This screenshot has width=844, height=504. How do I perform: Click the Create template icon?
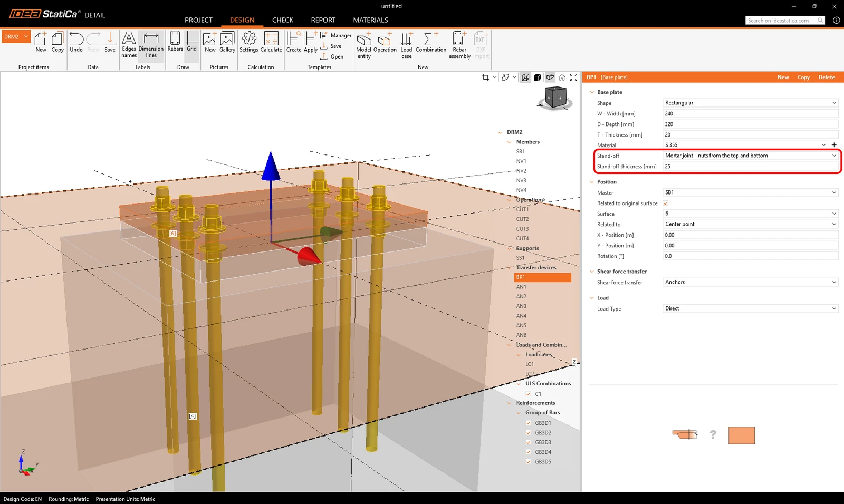294,42
